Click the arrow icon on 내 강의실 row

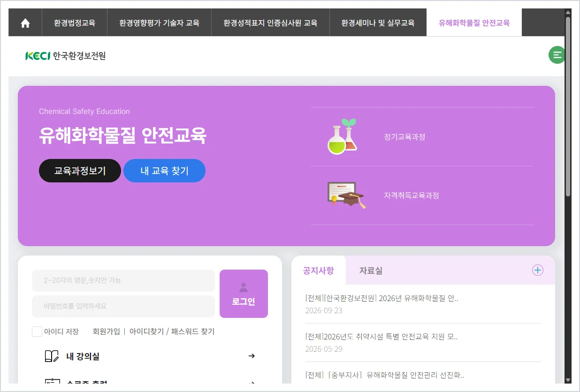coord(252,356)
